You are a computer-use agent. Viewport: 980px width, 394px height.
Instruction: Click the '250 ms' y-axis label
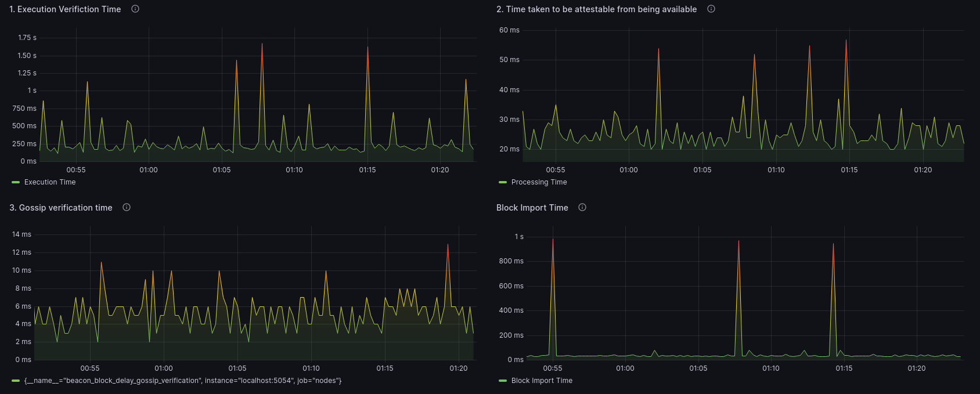[x=24, y=144]
